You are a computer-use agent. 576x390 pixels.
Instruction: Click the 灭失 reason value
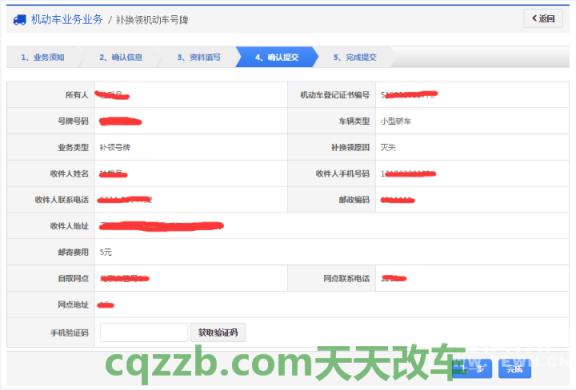click(x=388, y=148)
